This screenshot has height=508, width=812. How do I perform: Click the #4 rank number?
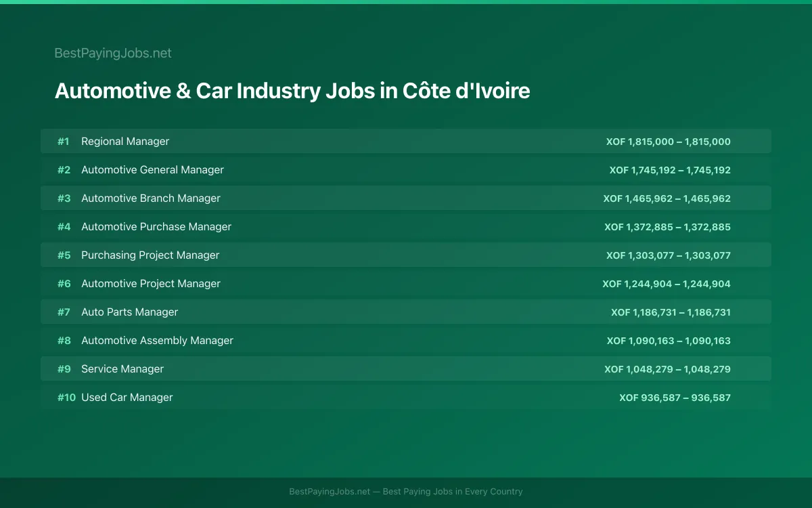click(x=64, y=227)
